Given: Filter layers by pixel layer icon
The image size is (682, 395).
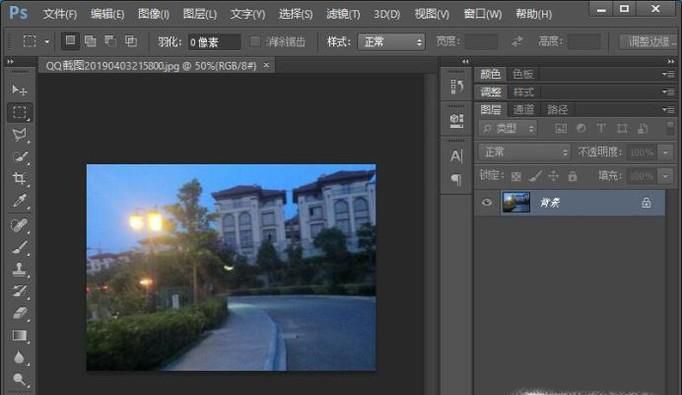Looking at the screenshot, I should [561, 128].
